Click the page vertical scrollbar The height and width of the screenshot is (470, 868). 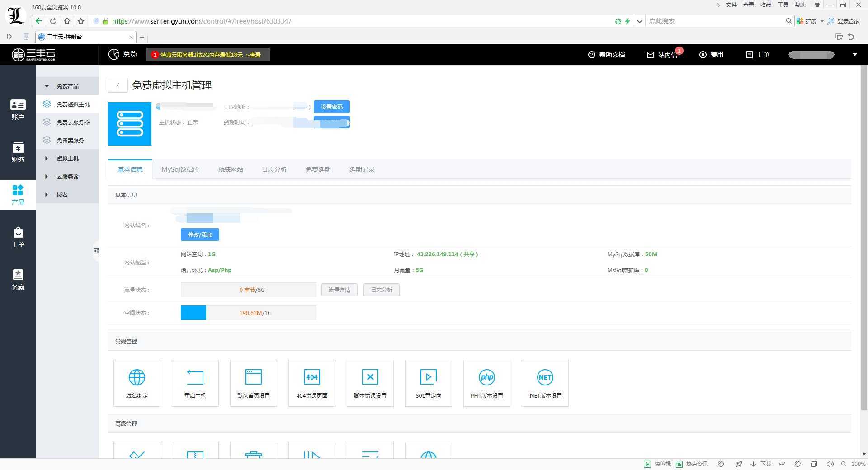pyautogui.click(x=864, y=237)
